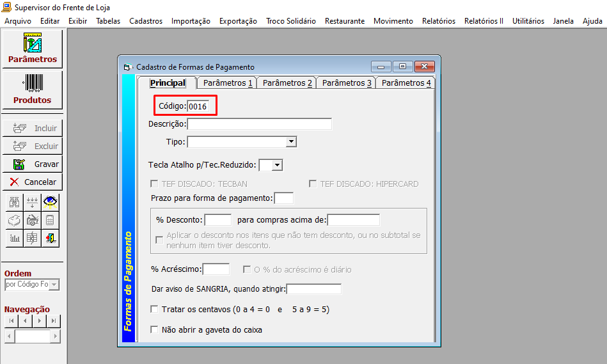607x364 pixels.
Task: Click the Supervisor do Frente de Loja title icon
Action: 6,6
